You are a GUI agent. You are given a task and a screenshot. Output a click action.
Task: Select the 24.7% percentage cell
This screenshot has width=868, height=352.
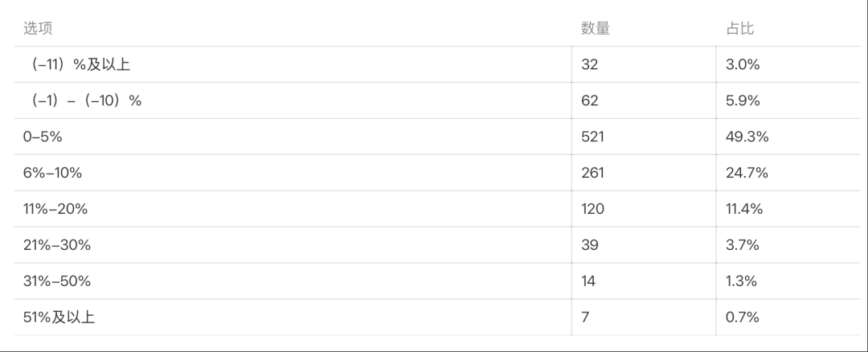tap(747, 173)
